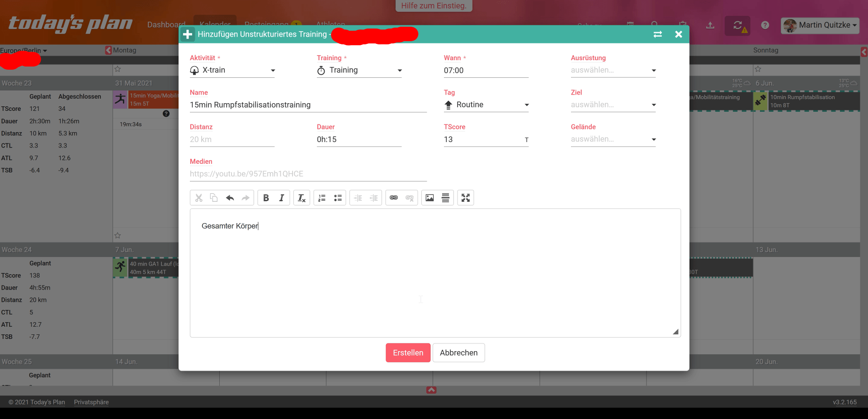This screenshot has height=419, width=868.
Task: Toggle bold formatting
Action: pyautogui.click(x=266, y=198)
